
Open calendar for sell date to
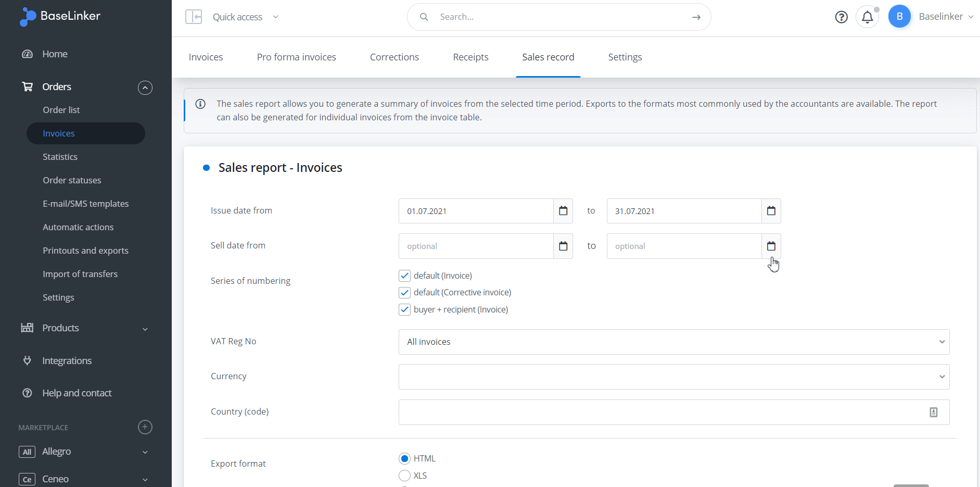point(771,246)
